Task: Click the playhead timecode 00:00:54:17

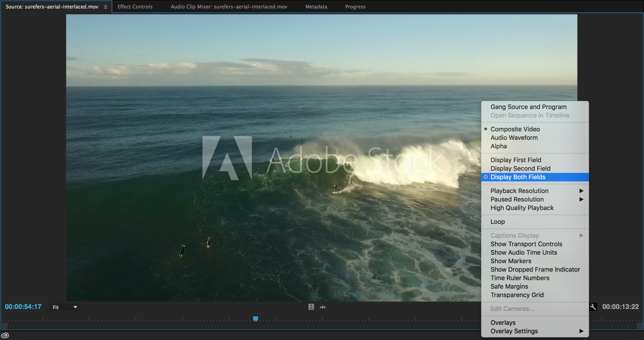Action: 23,307
